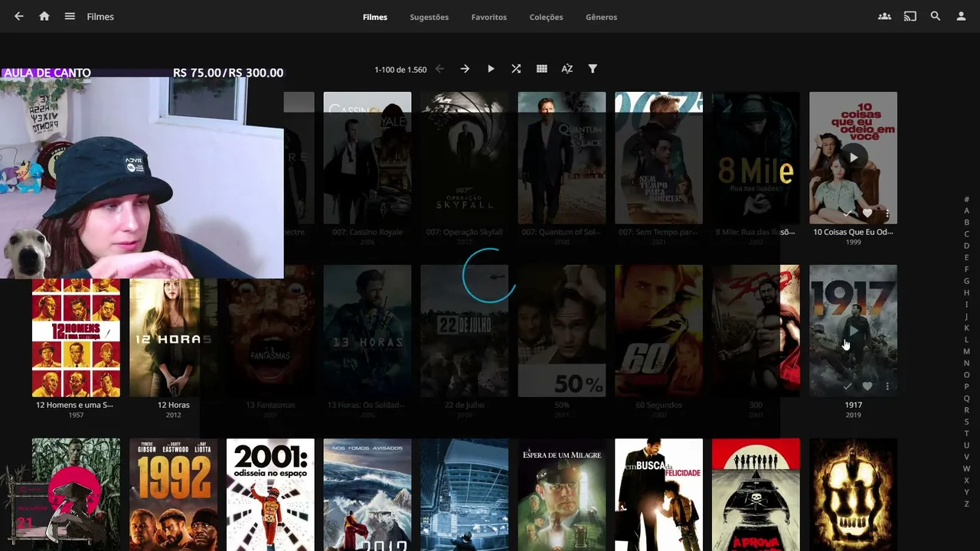Go to the previous page of movies
The width and height of the screenshot is (980, 551).
(439, 69)
